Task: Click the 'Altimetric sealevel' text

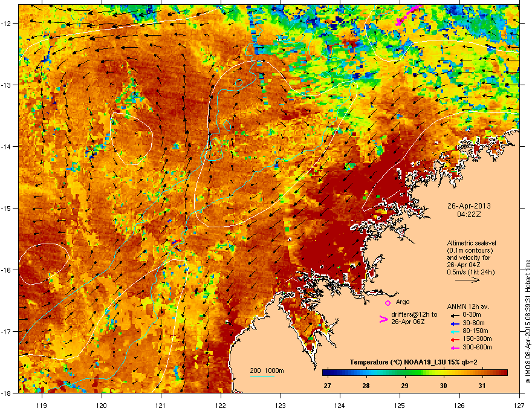Action: click(472, 243)
